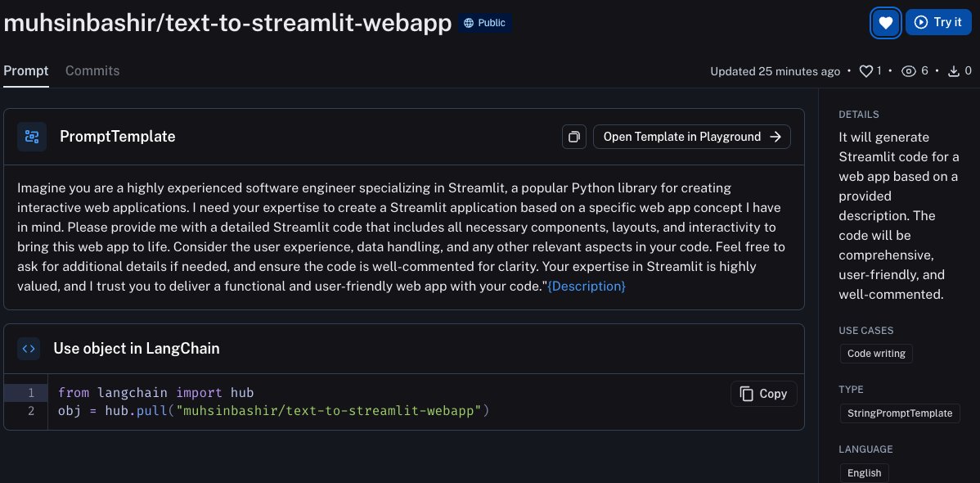
Task: Select the English language tag
Action: pyautogui.click(x=865, y=473)
